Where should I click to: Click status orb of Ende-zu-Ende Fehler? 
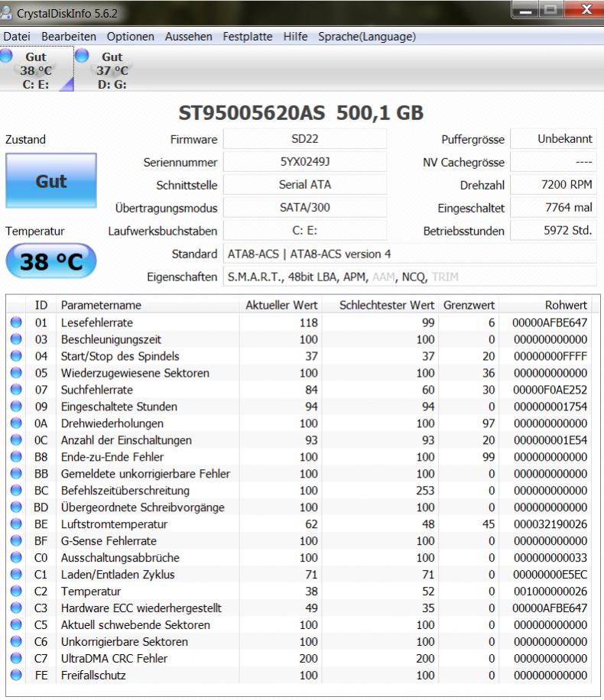(16, 456)
